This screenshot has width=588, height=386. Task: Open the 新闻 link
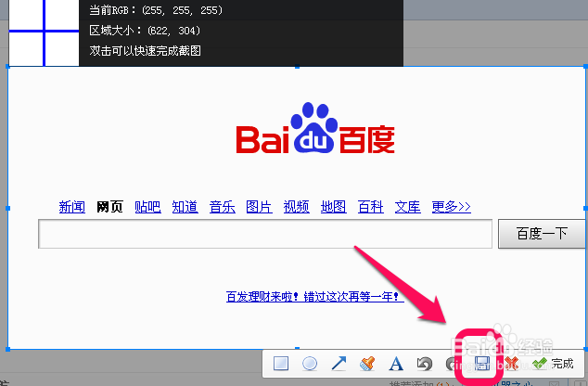(x=72, y=207)
